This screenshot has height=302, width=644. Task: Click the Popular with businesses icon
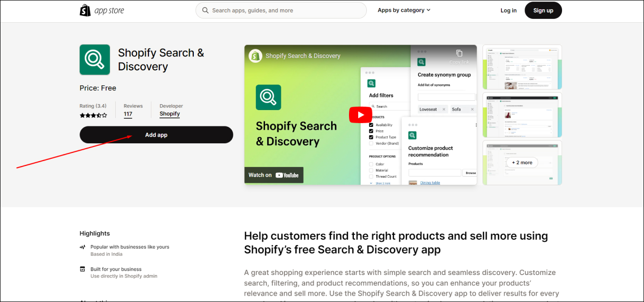(x=82, y=247)
